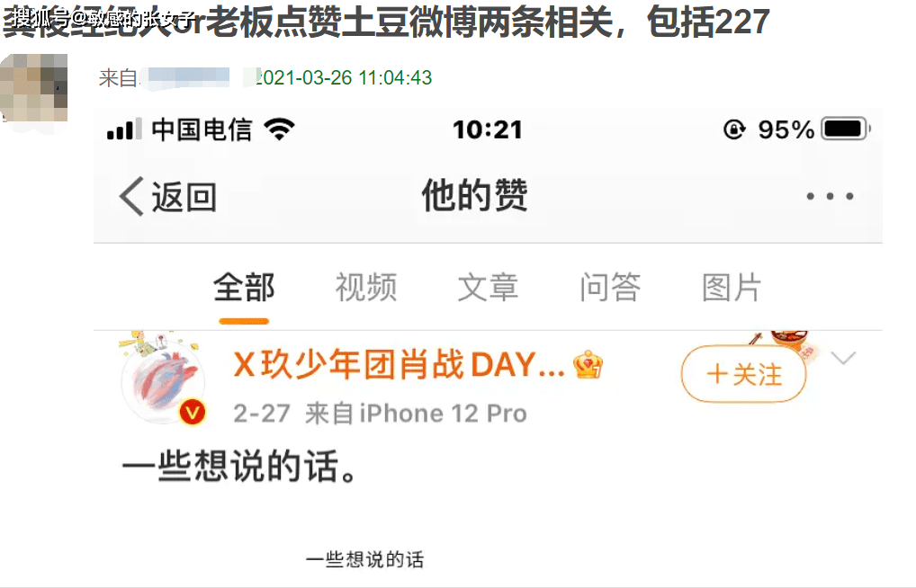This screenshot has width=916, height=588.
Task: Switch to the 视频 tab
Action: tap(365, 288)
